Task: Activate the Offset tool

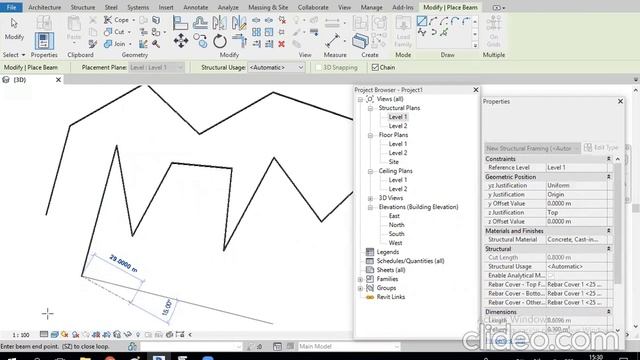Action: tap(200, 23)
